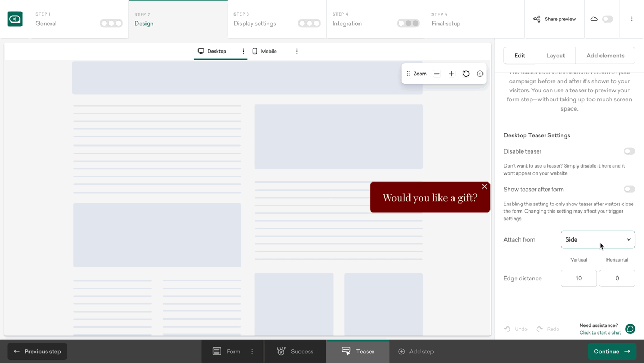Enable Show teaser after form switch

pos(629,189)
